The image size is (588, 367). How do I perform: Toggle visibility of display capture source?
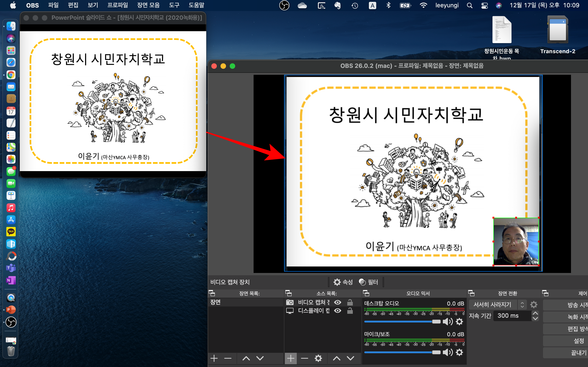(x=338, y=311)
